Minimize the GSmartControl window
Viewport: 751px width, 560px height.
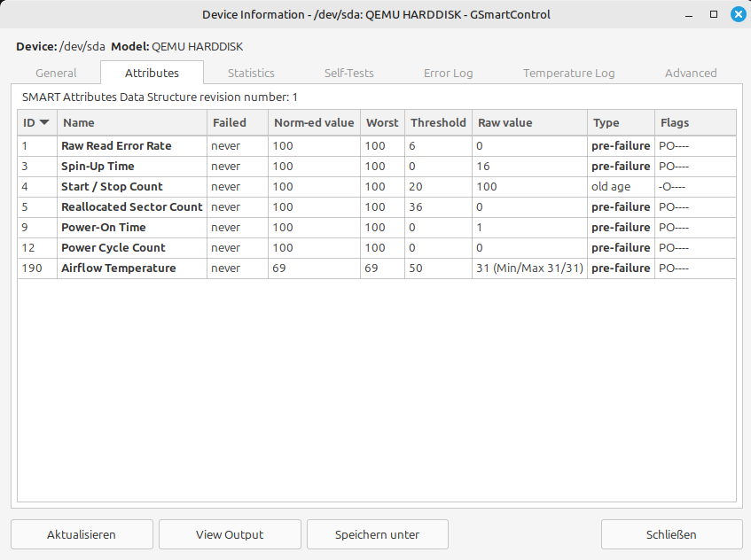689,15
